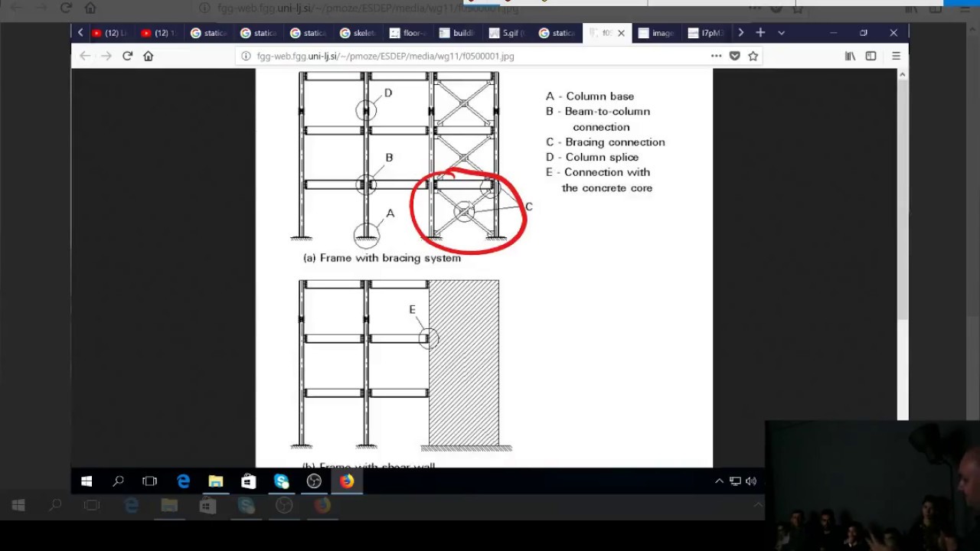Switch to the floor tab
Image resolution: width=980 pixels, height=551 pixels.
[x=410, y=33]
